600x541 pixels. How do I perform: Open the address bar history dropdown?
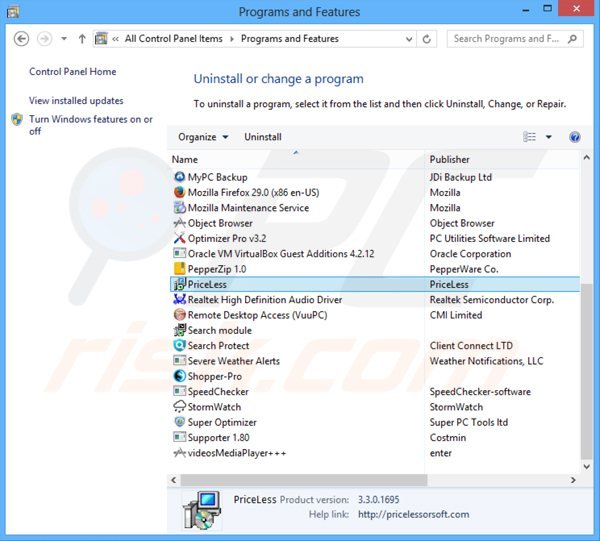coord(409,39)
